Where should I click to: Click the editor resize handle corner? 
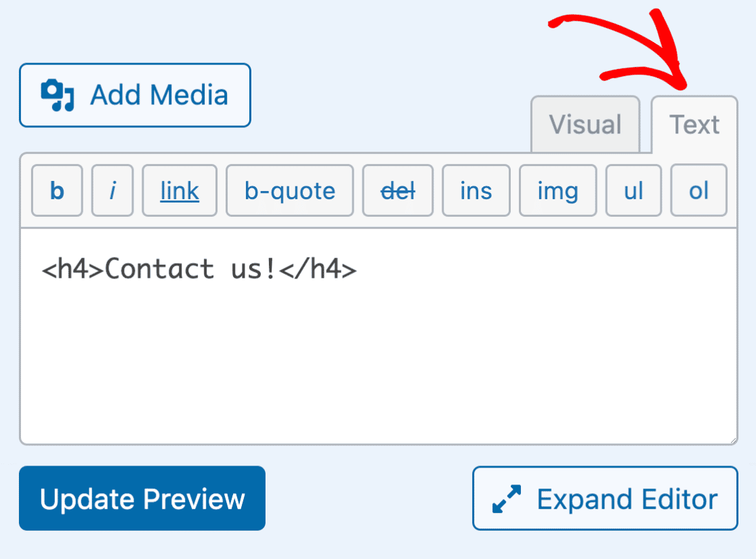(732, 440)
